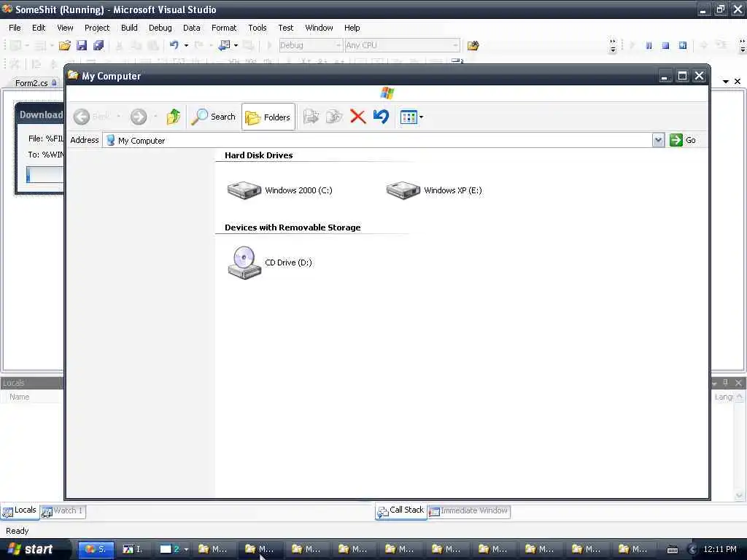The image size is (747, 560).
Task: Click the keyboard icon in system tray
Action: coord(672,550)
